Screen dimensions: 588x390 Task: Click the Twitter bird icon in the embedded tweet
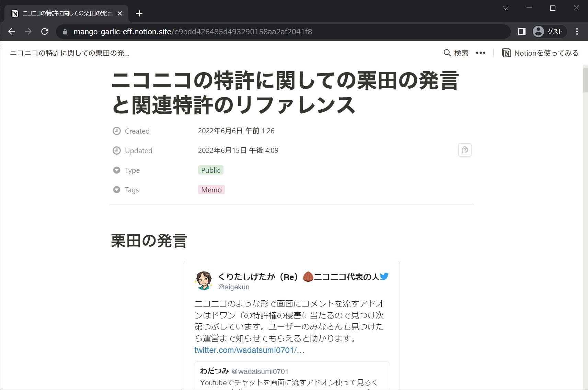[x=385, y=276]
